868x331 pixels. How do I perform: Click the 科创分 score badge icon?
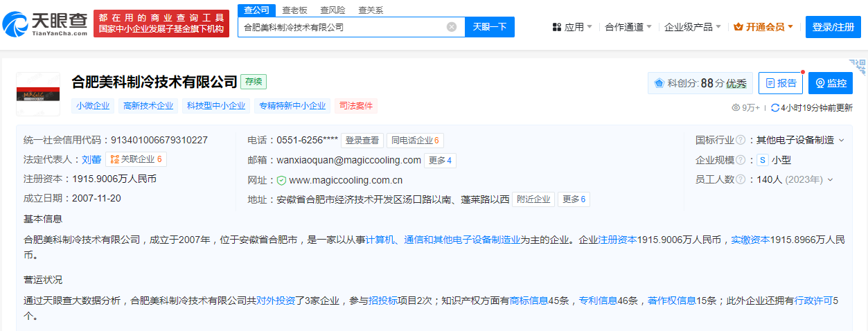[659, 83]
